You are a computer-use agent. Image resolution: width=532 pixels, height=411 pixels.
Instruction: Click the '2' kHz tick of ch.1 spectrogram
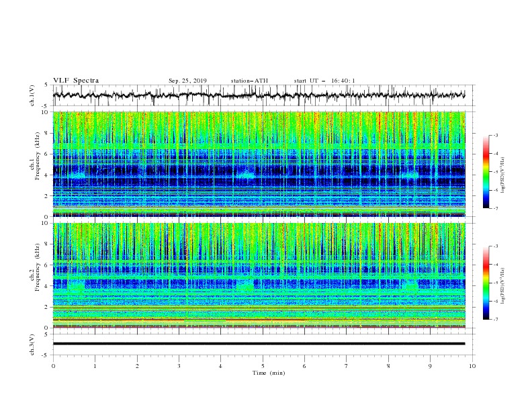47,195
